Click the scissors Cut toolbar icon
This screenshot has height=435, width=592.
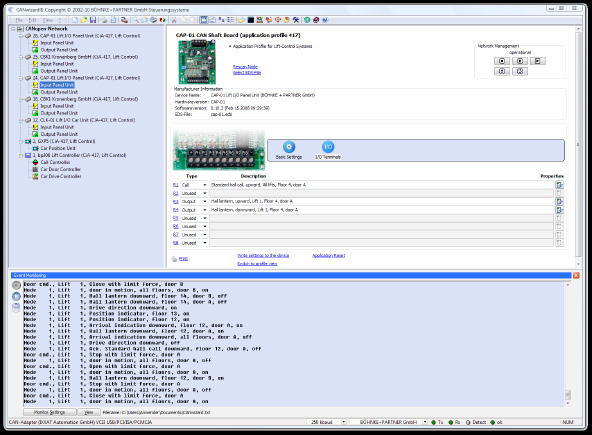[174, 20]
